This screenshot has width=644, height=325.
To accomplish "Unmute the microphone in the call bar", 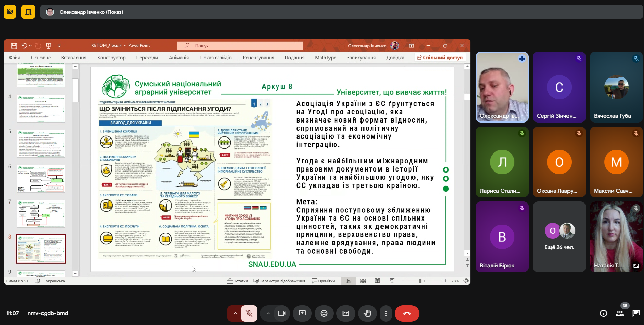I will [249, 313].
